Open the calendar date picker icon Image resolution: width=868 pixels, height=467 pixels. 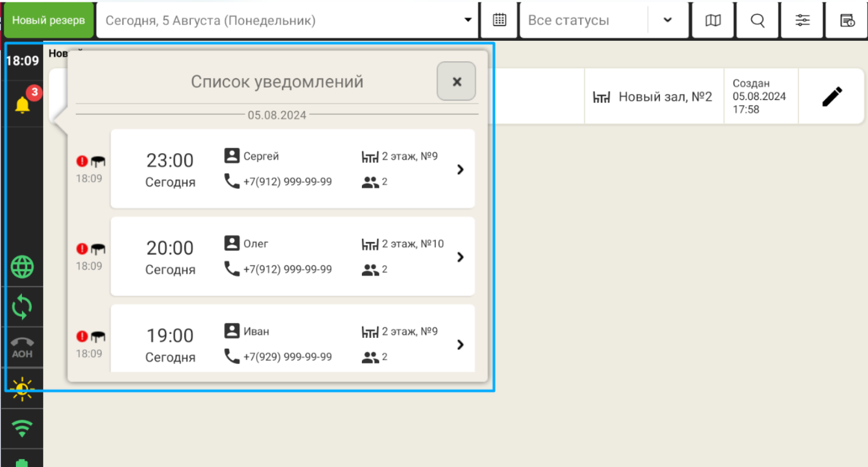click(500, 20)
